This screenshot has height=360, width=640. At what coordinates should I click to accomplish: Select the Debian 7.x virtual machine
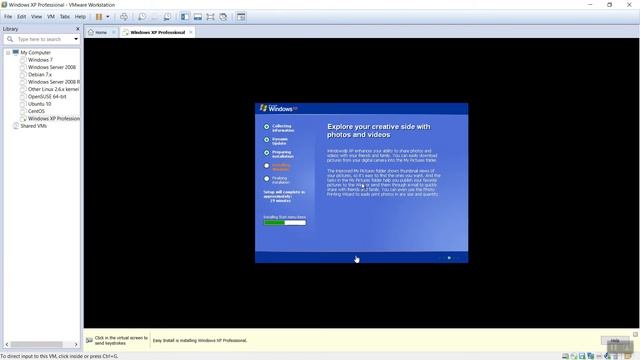(40, 75)
